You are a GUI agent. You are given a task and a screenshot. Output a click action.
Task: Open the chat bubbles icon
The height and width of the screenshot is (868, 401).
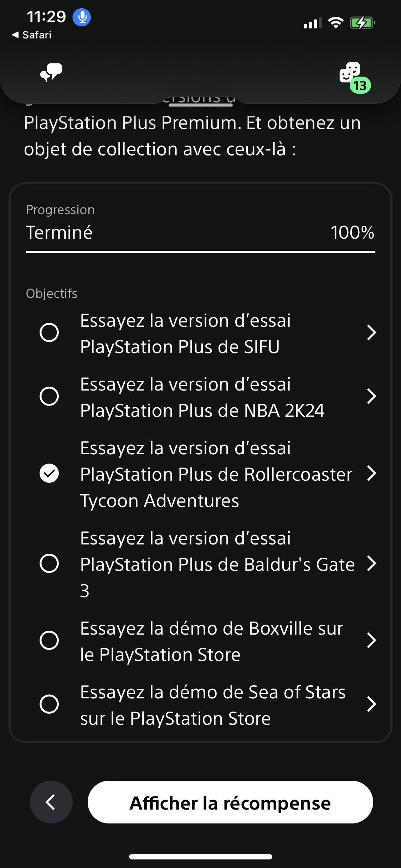51,72
